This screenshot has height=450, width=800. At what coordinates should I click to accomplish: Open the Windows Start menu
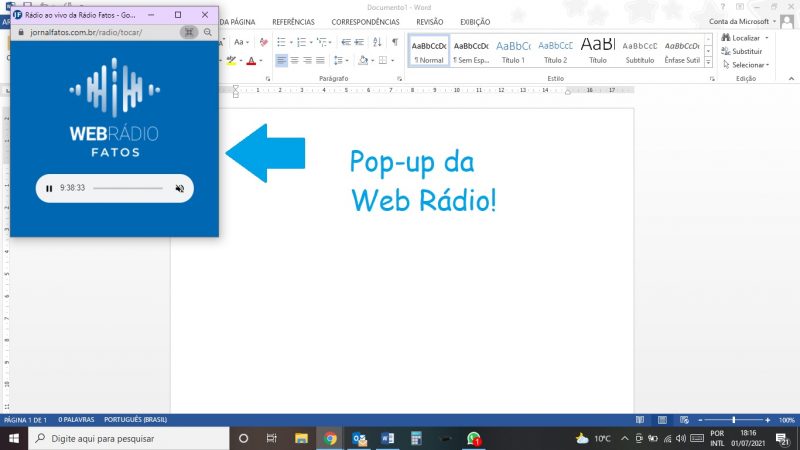coord(14,438)
